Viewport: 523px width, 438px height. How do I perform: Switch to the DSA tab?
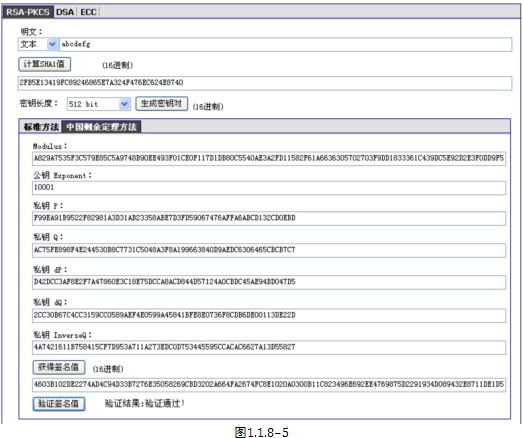[65, 12]
